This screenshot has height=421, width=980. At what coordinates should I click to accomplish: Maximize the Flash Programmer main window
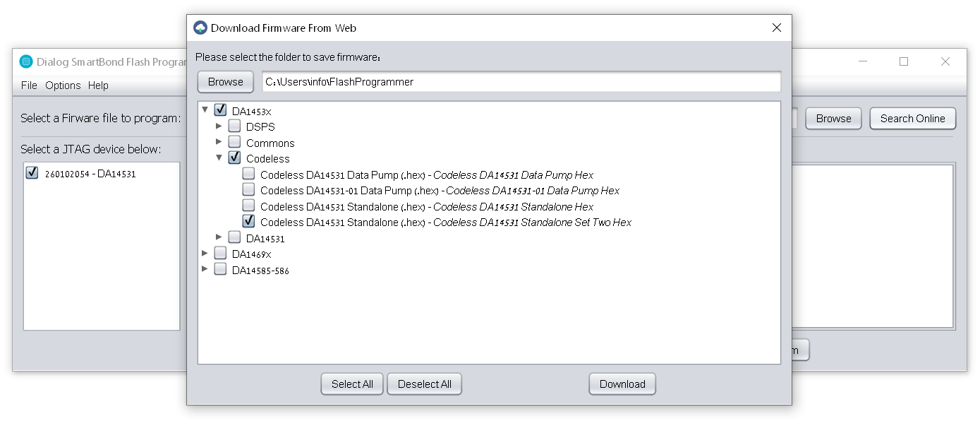[x=904, y=61]
